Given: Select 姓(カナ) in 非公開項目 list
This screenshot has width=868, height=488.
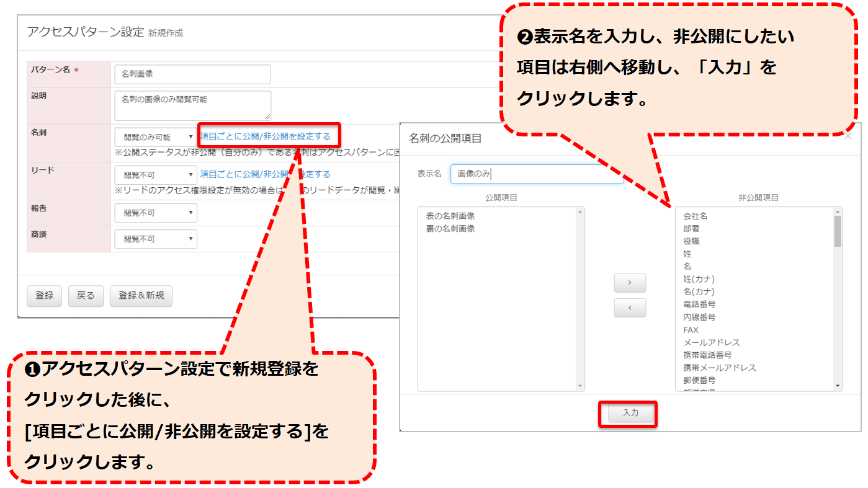Looking at the screenshot, I should [699, 279].
